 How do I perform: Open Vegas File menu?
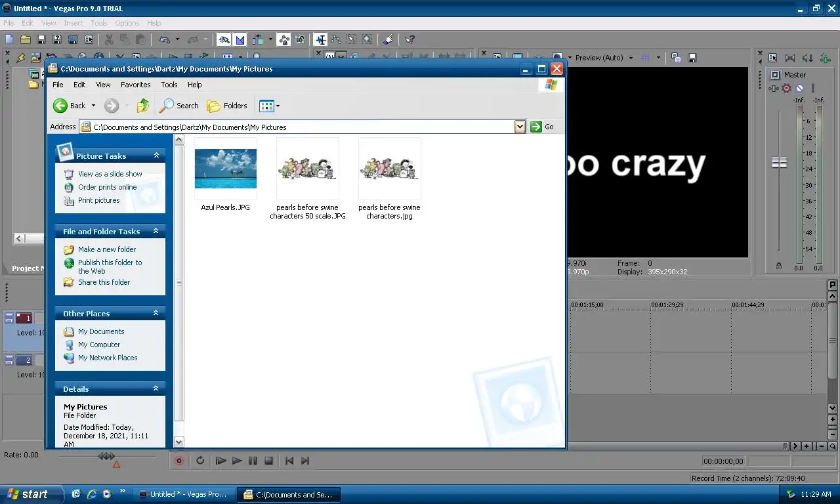tap(9, 23)
